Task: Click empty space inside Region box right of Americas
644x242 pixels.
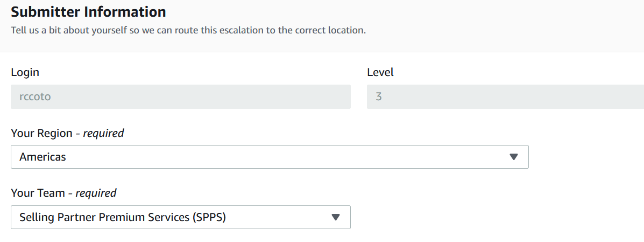Action: [287, 157]
